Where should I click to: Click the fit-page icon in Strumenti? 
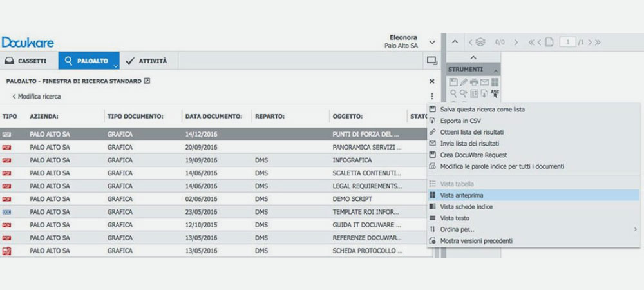474,93
